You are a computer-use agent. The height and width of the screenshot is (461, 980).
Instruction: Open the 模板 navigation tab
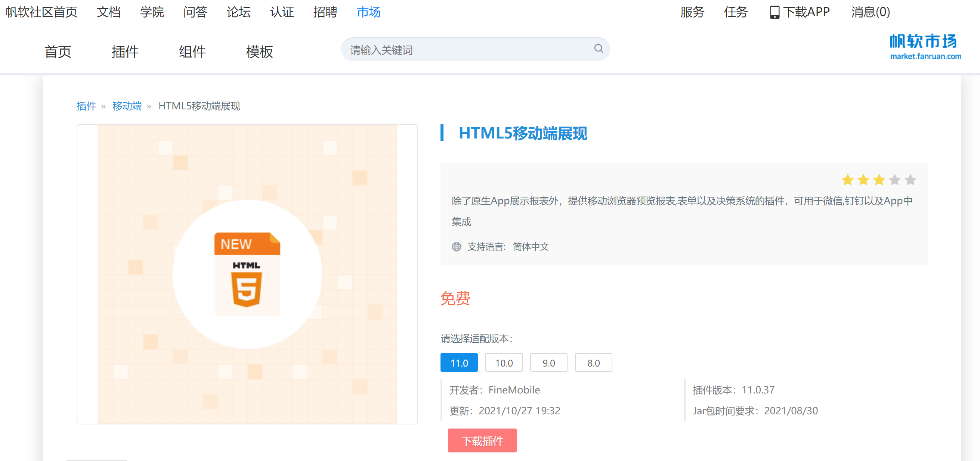click(259, 52)
